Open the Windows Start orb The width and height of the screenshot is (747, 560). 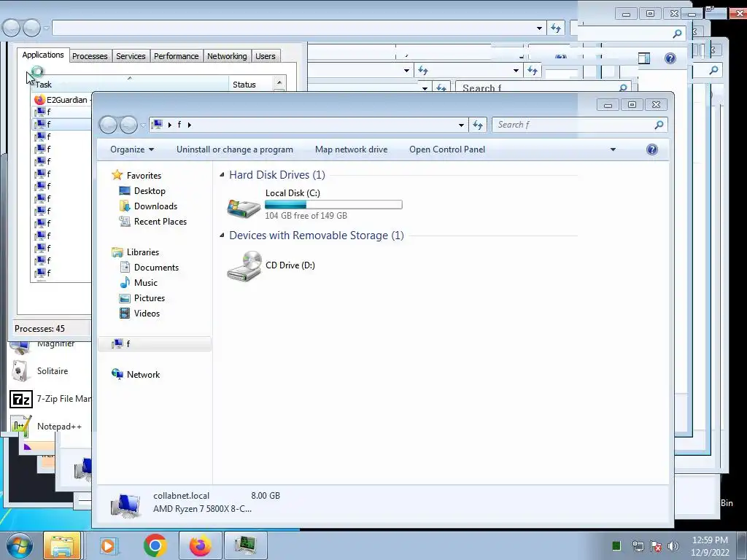click(x=19, y=545)
